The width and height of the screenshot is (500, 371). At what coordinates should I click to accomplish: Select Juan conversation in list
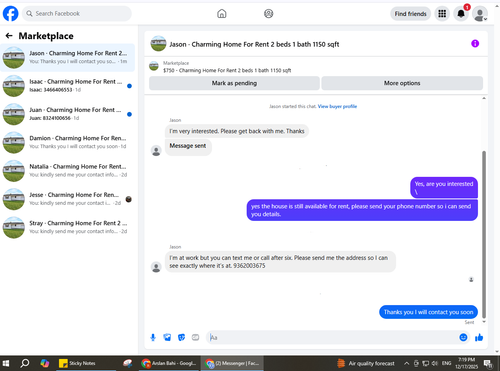pyautogui.click(x=68, y=114)
